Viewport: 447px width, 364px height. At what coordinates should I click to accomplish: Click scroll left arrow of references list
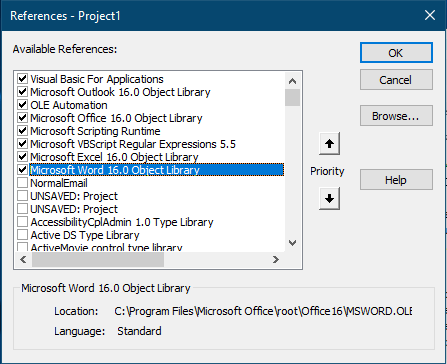[23, 259]
